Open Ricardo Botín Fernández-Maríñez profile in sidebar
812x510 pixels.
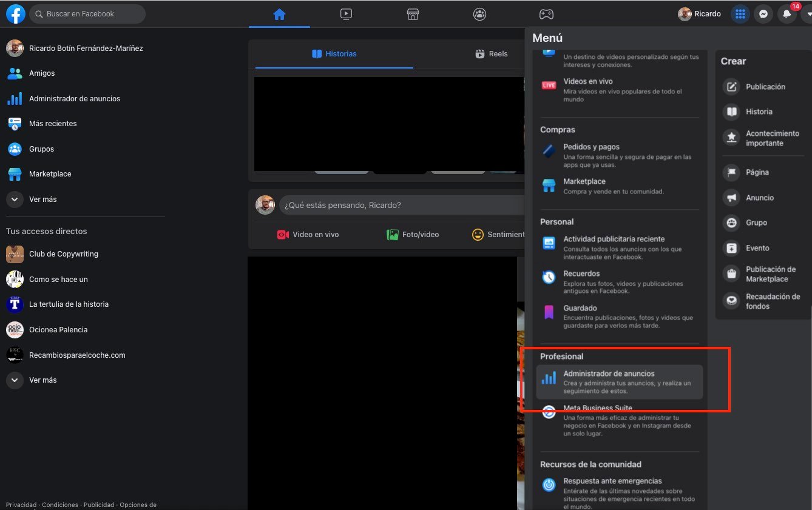click(x=85, y=49)
